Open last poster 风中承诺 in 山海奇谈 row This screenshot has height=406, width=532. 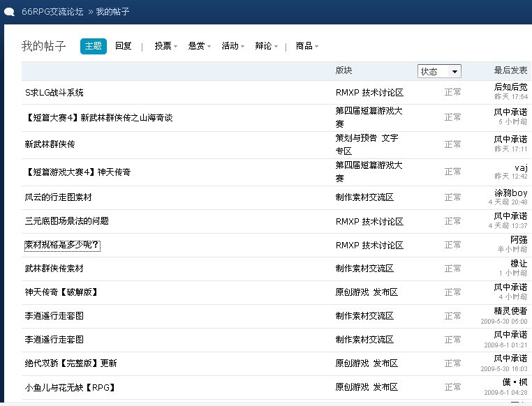pos(510,112)
